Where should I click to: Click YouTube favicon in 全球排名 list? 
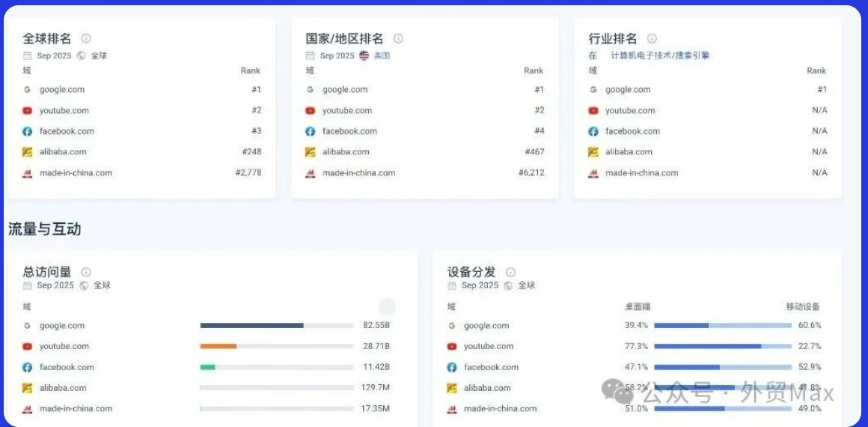click(28, 110)
